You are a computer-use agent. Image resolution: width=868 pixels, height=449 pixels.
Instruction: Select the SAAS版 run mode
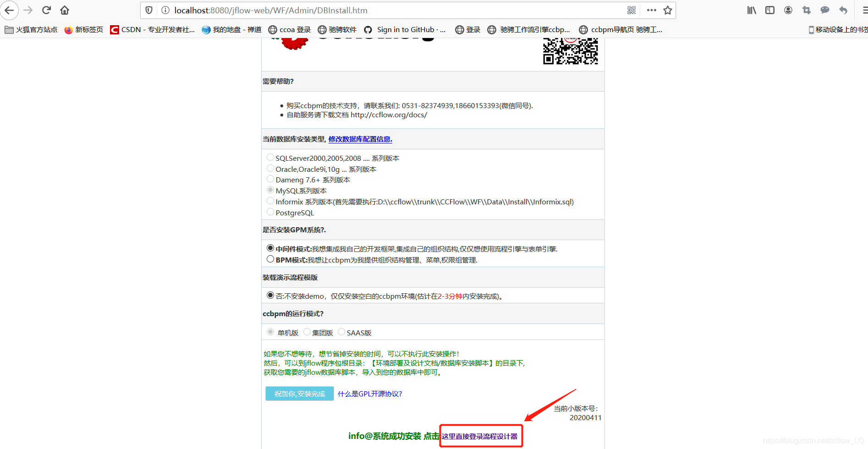(x=341, y=332)
